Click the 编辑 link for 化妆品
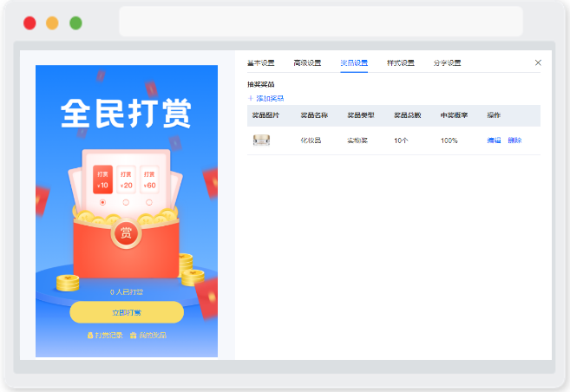This screenshot has height=392, width=570. (494, 140)
